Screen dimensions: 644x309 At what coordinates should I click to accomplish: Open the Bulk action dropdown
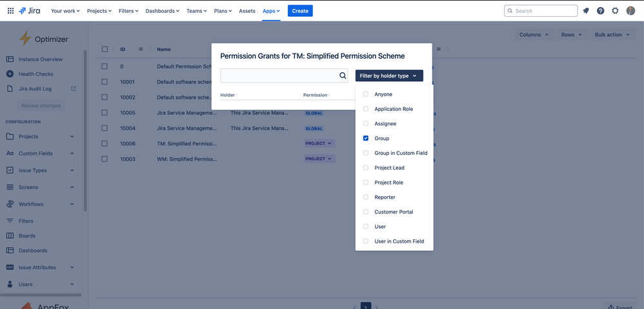tap(612, 35)
